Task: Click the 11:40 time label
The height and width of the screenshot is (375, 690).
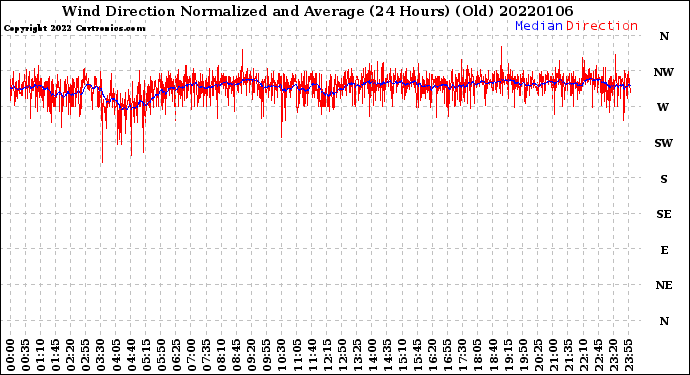Action: click(312, 355)
